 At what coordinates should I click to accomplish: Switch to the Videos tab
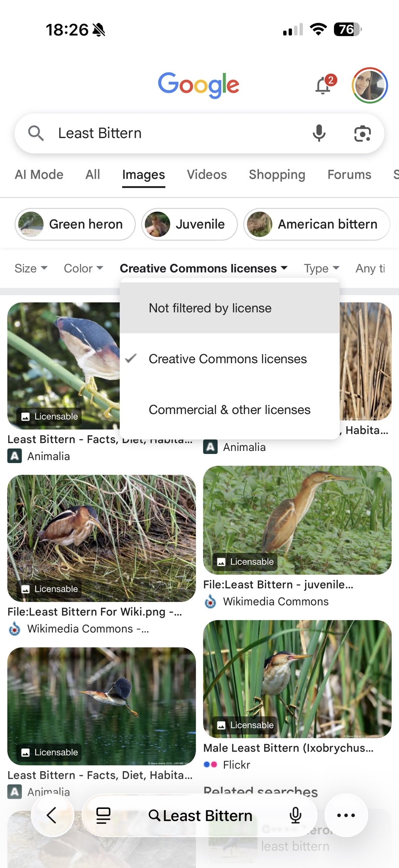pos(207,174)
